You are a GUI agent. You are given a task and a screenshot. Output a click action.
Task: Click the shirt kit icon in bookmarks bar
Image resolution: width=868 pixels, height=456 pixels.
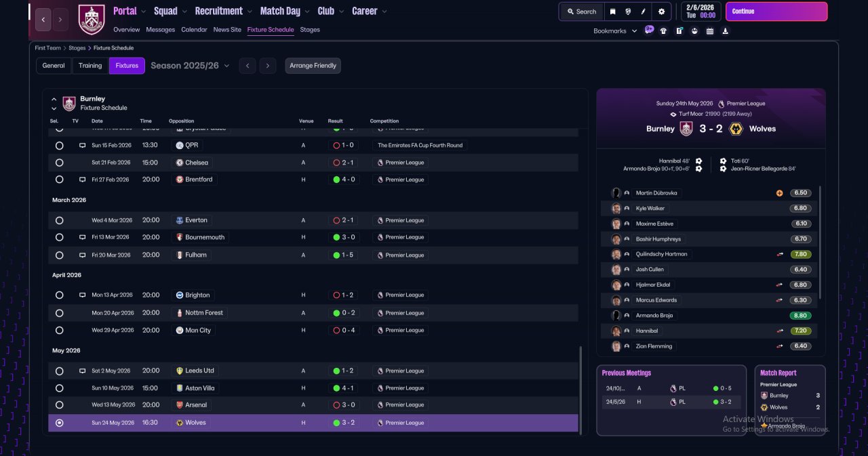pyautogui.click(x=663, y=30)
